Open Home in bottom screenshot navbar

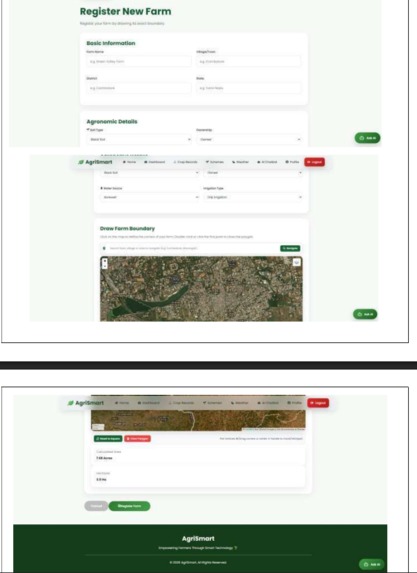click(122, 403)
